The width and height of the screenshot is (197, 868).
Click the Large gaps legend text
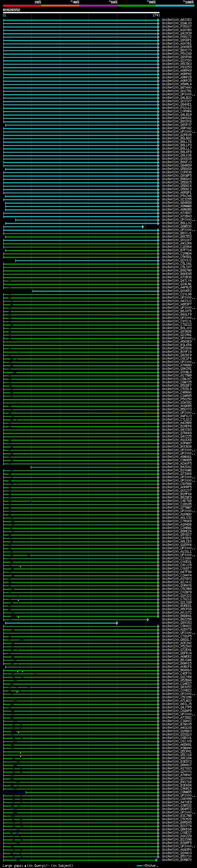click(38, 866)
